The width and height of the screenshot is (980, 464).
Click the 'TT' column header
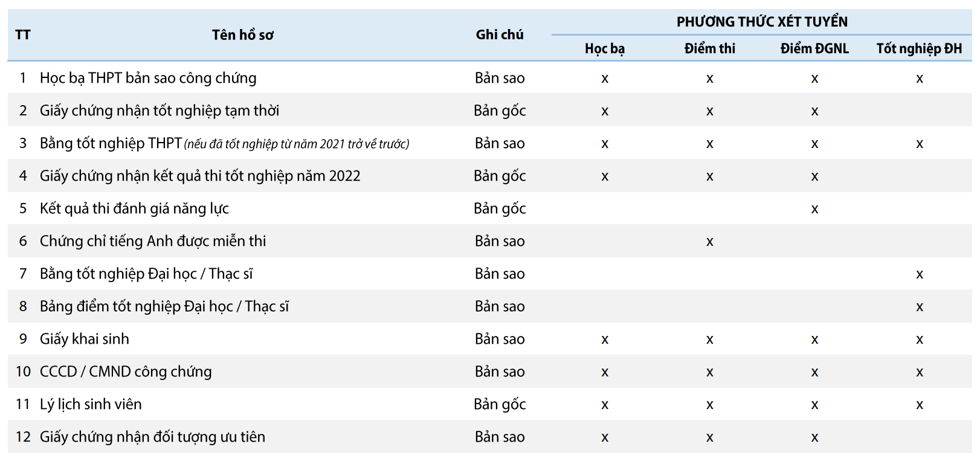point(23,35)
